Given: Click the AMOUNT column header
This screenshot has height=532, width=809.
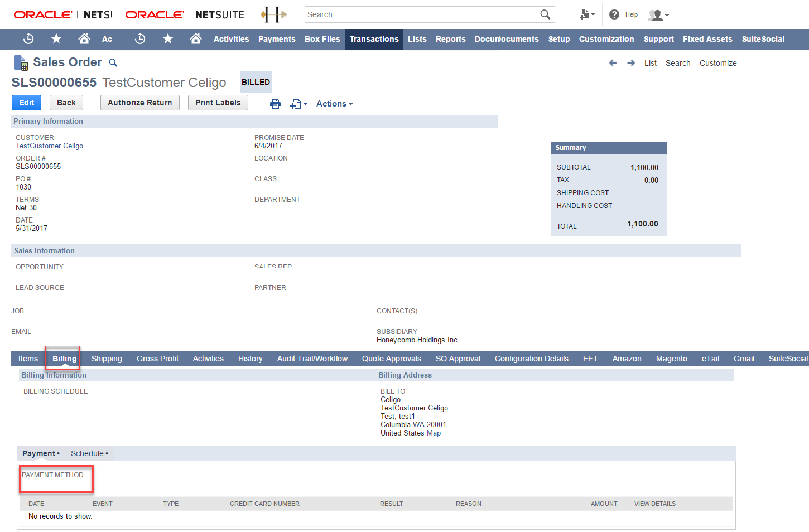Looking at the screenshot, I should click(x=604, y=504).
